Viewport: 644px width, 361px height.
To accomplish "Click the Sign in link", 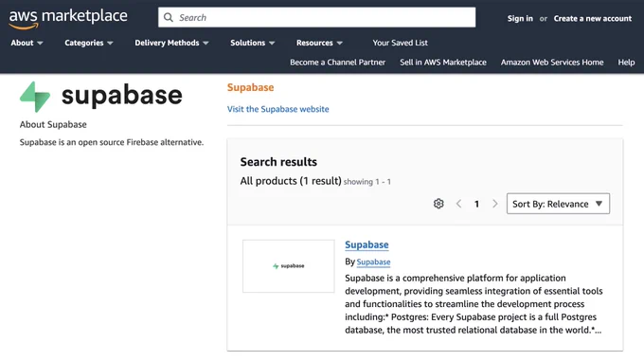I will click(x=520, y=19).
